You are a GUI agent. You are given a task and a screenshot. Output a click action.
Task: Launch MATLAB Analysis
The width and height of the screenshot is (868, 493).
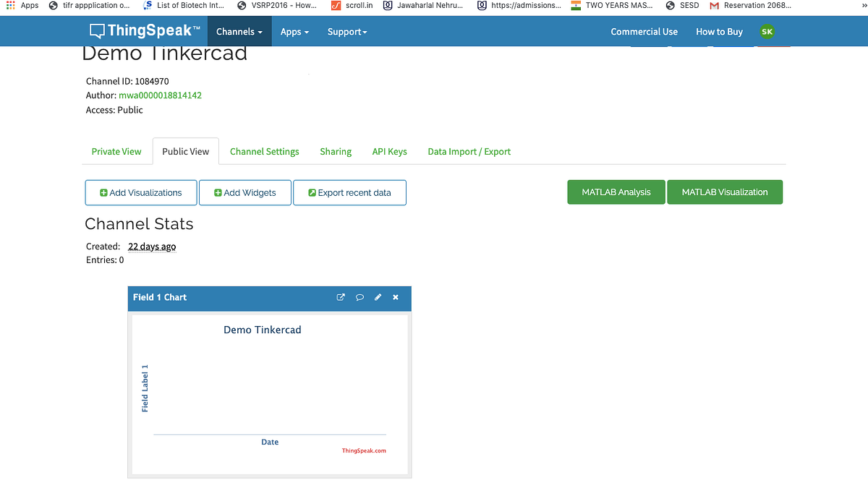pos(616,192)
